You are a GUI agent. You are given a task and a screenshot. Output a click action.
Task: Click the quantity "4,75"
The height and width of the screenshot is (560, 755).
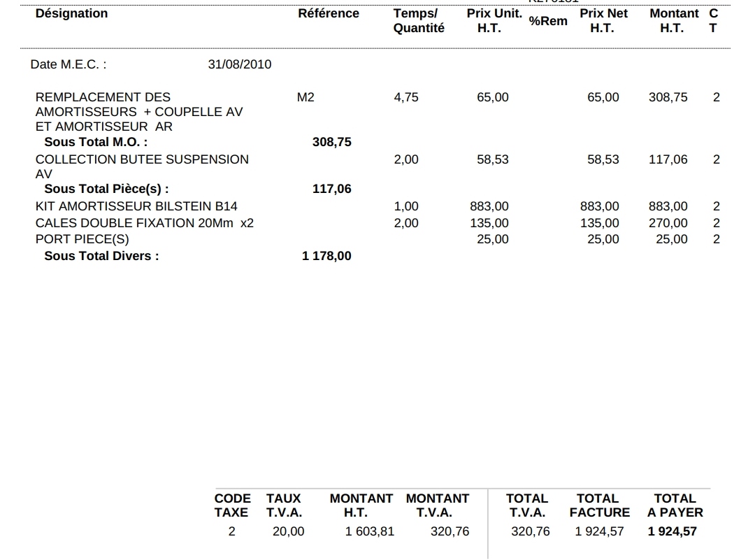coord(406,97)
